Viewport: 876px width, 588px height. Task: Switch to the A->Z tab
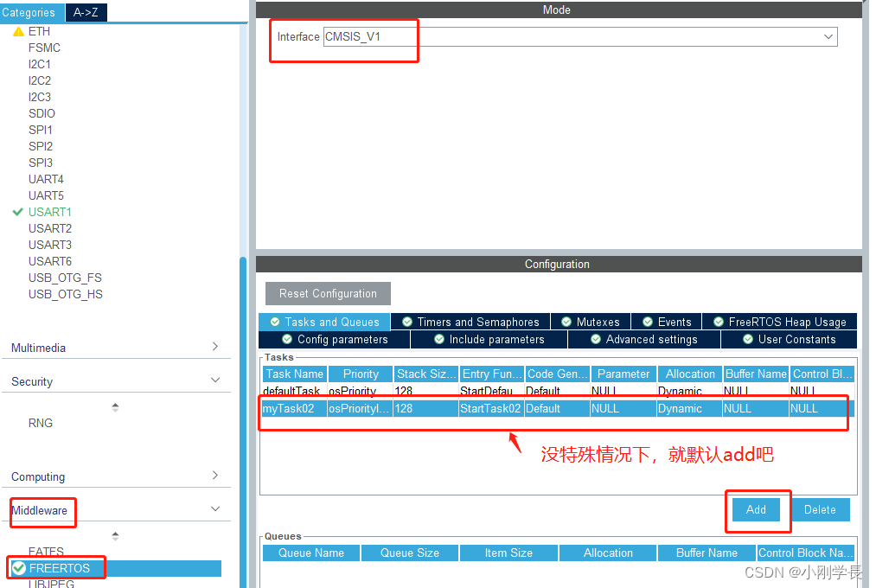pyautogui.click(x=85, y=12)
